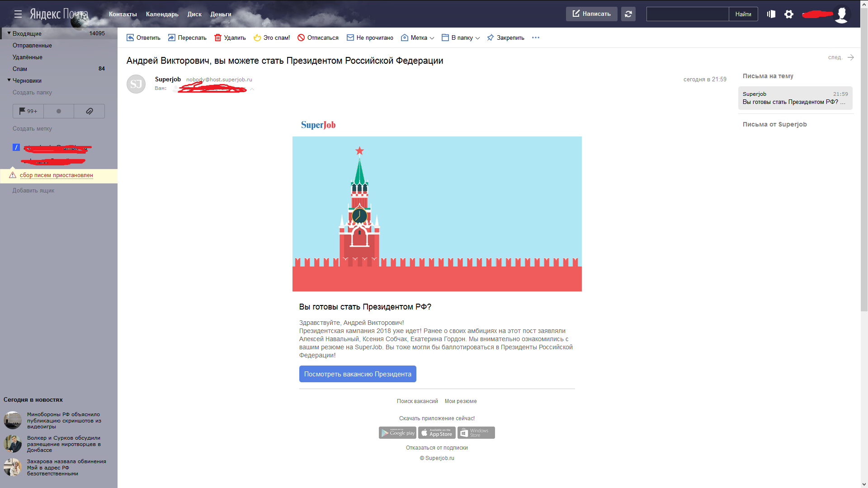The height and width of the screenshot is (488, 868).
Task: Filter unread messages with dot button
Action: pyautogui.click(x=59, y=111)
